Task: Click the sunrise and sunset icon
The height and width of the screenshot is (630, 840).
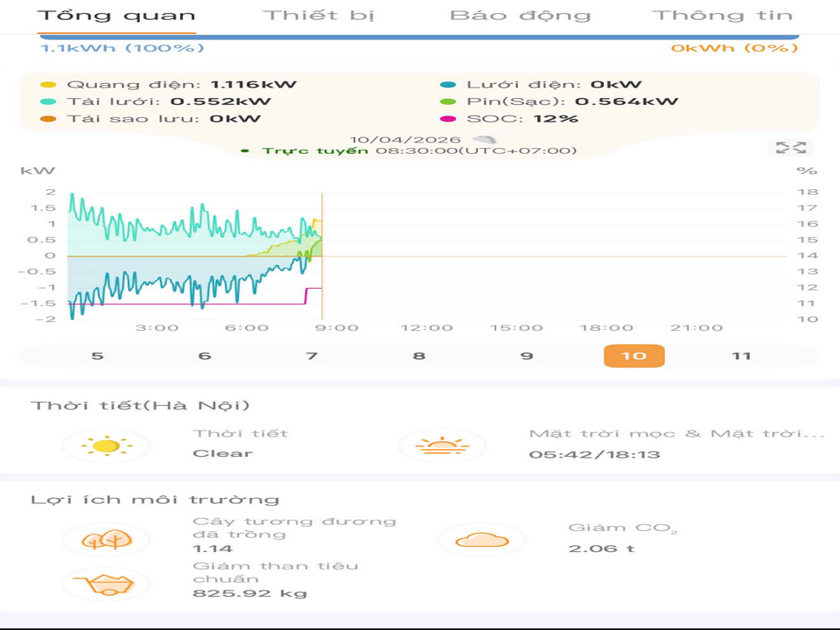Action: click(x=441, y=445)
